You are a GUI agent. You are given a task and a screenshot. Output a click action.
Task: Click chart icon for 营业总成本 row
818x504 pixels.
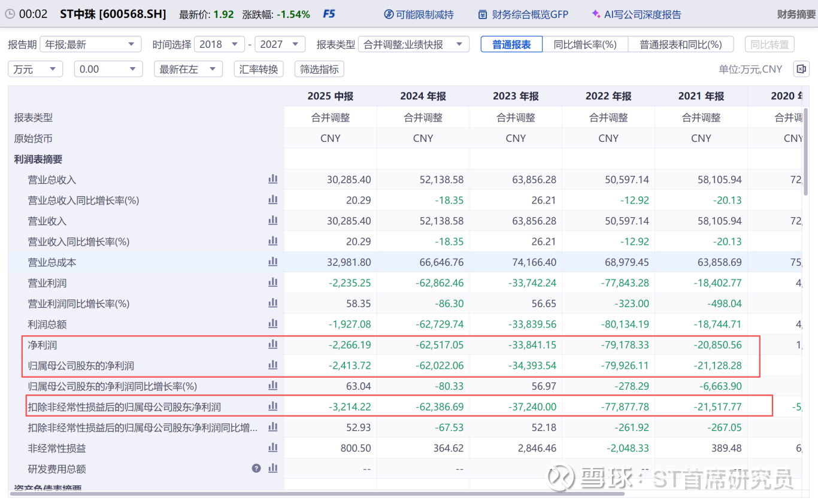pos(273,262)
